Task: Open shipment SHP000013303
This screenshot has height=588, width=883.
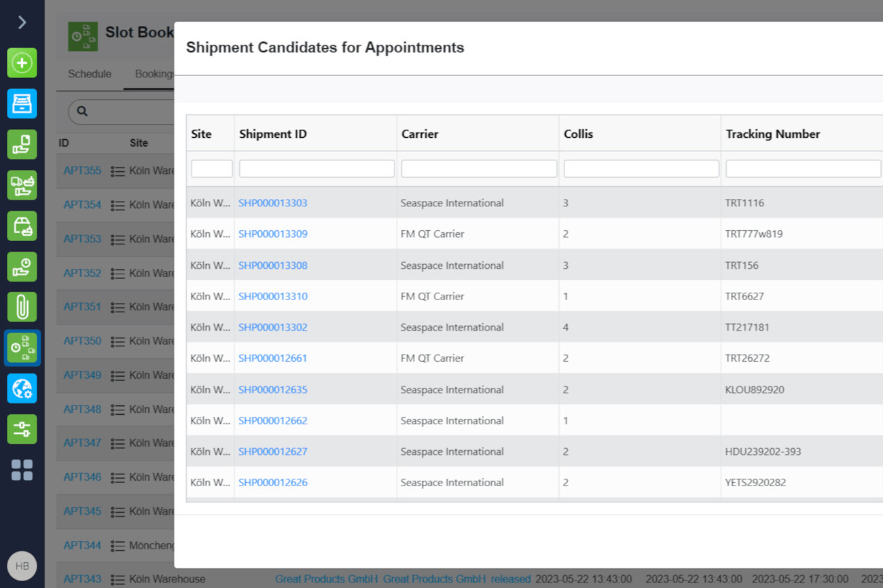Action: (272, 203)
